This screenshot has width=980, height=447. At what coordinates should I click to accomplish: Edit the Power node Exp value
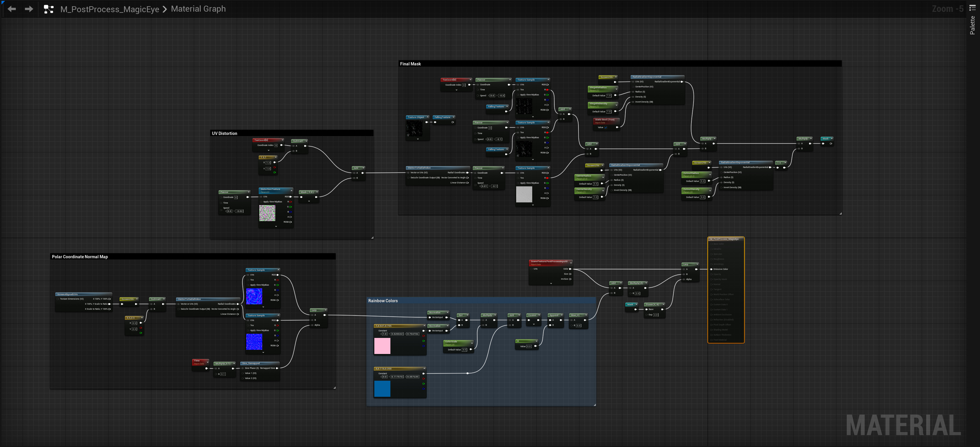tap(656, 315)
